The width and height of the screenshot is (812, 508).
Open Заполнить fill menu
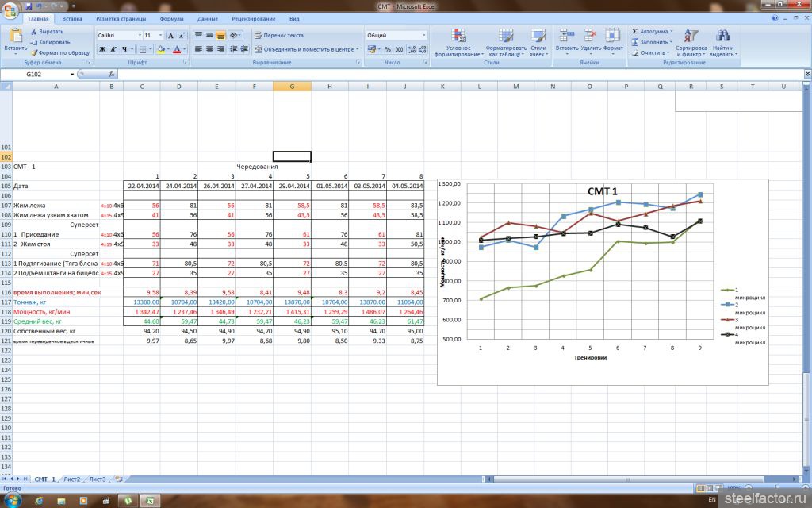pos(650,42)
